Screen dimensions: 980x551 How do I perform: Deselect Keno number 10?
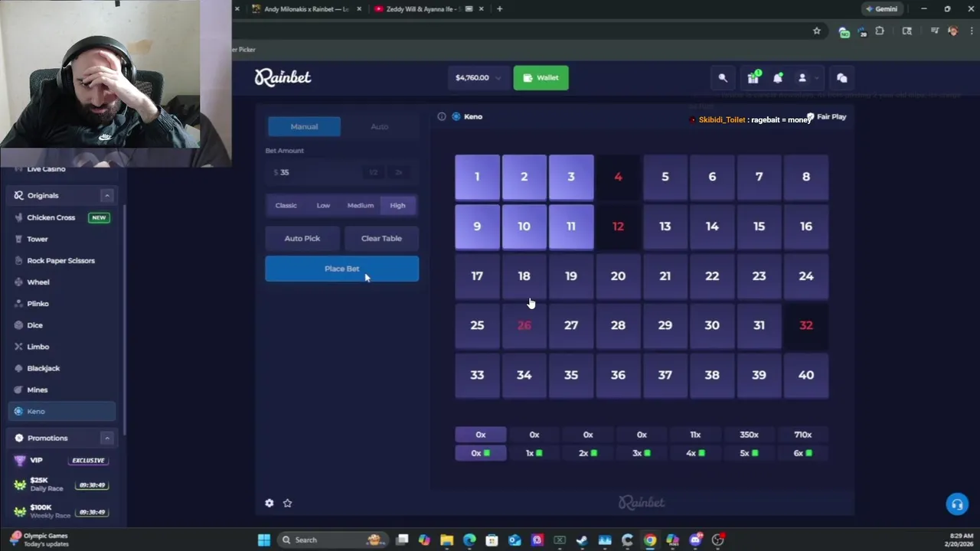524,227
